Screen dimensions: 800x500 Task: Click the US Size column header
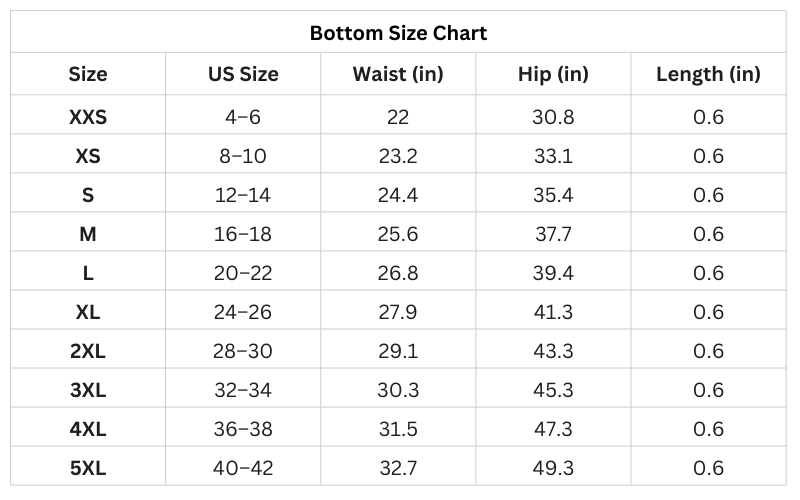pyautogui.click(x=243, y=74)
